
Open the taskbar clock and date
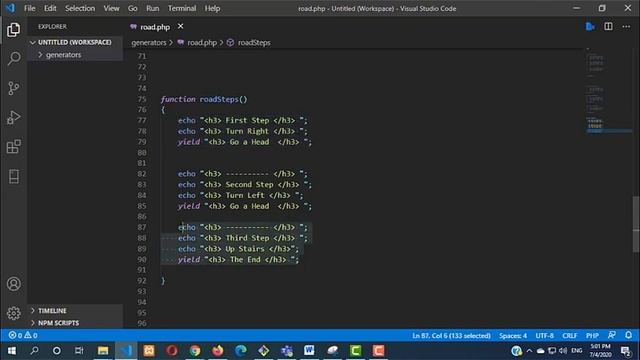(600, 351)
